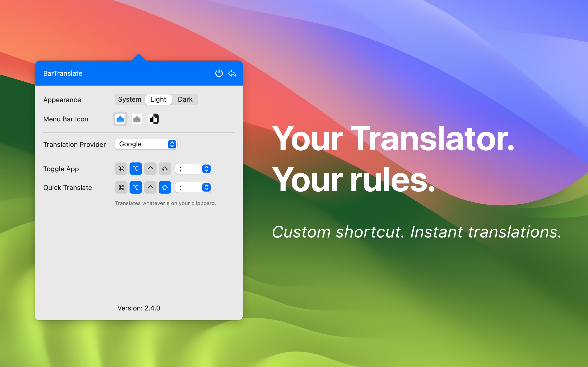
Task: Select Dark appearance
Action: tap(185, 100)
